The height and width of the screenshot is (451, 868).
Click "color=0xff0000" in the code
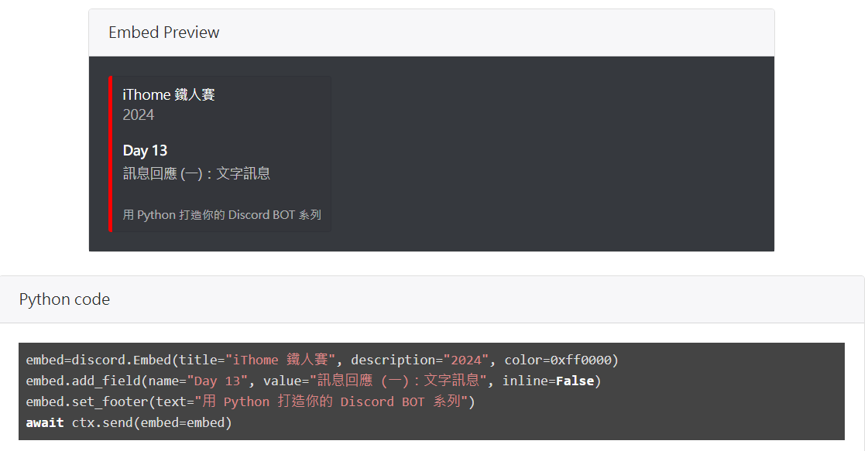click(558, 360)
